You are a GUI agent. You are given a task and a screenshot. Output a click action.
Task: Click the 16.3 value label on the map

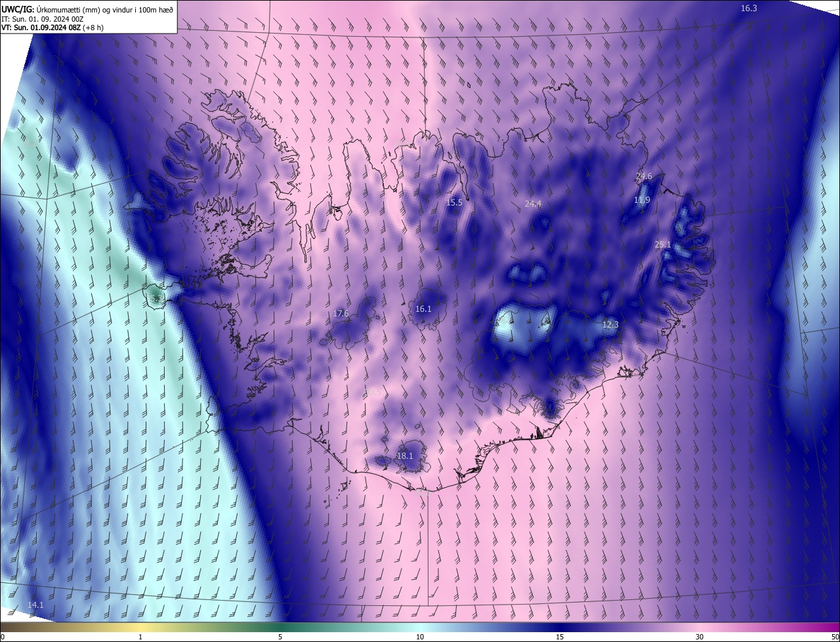coord(749,9)
